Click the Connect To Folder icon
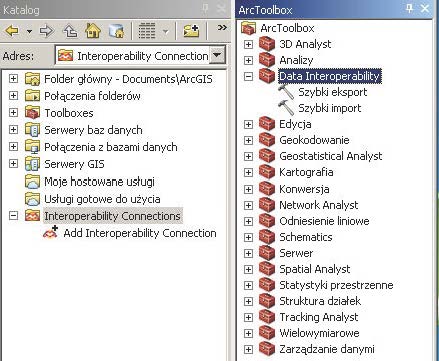 191,31
